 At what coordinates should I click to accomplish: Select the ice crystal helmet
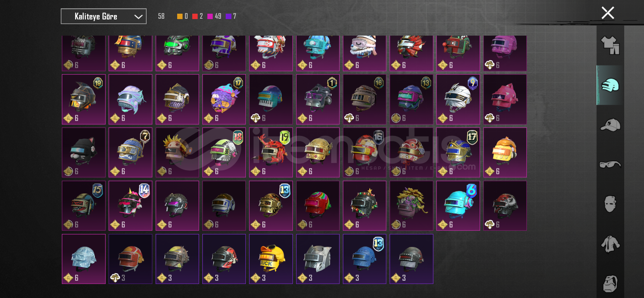(x=84, y=259)
